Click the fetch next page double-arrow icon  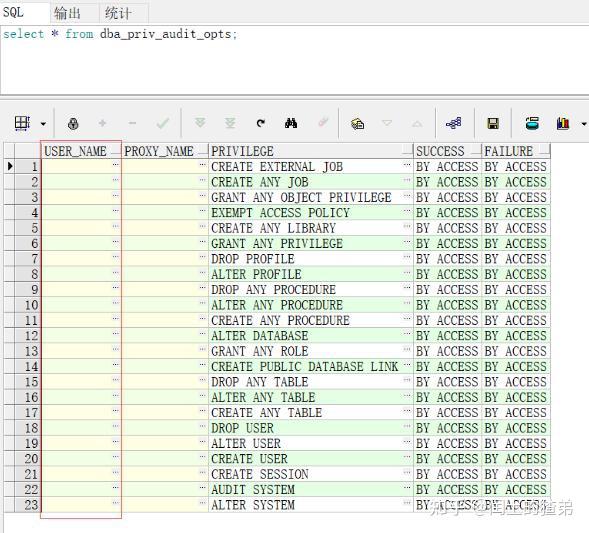tap(200, 122)
